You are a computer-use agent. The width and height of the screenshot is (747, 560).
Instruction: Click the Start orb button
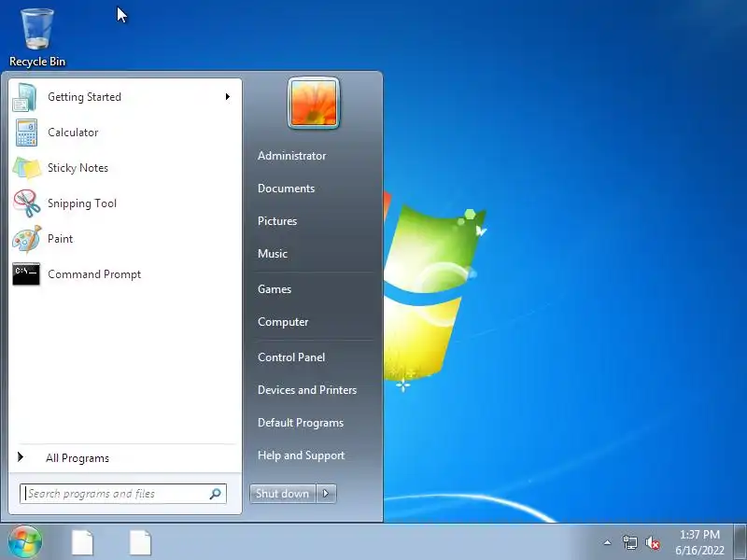coord(25,542)
